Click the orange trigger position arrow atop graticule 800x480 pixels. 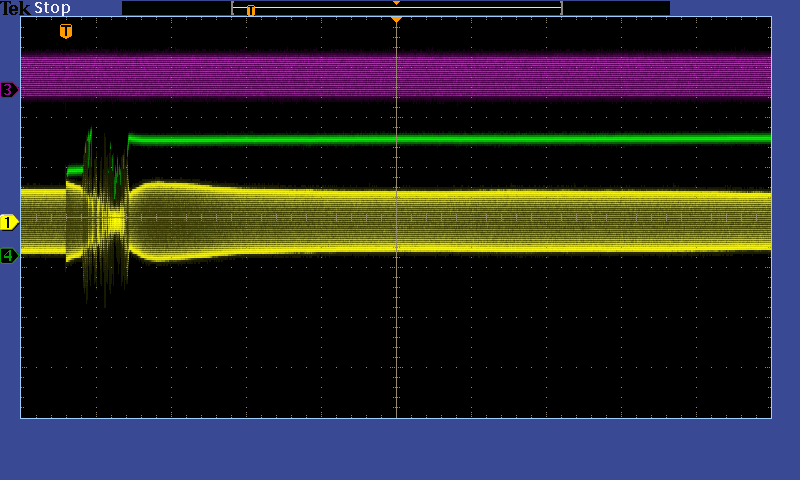click(397, 20)
